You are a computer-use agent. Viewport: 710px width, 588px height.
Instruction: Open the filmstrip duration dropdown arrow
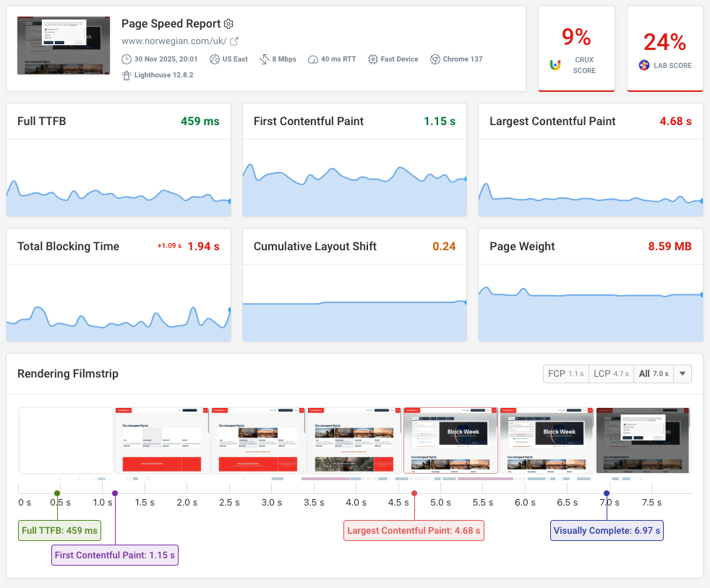click(682, 373)
